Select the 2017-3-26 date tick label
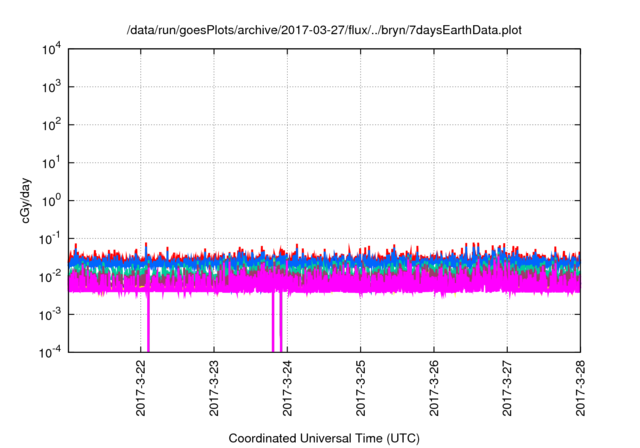Viewport: 640px width, 448px height. [434, 388]
